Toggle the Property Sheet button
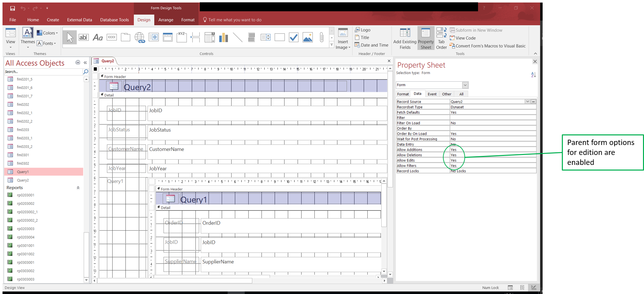644x294 pixels. pos(426,39)
